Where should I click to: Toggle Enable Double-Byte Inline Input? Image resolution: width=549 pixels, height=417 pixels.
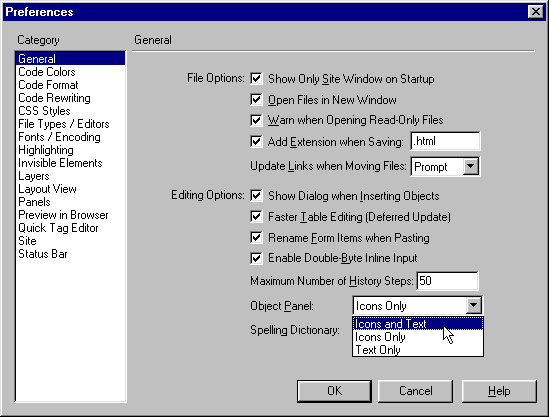click(x=256, y=258)
